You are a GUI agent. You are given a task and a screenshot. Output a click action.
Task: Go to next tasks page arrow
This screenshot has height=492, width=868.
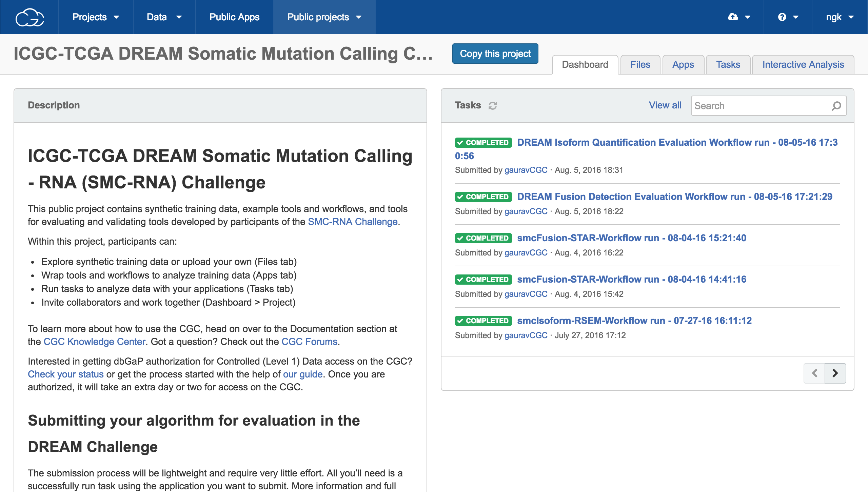[x=835, y=373]
